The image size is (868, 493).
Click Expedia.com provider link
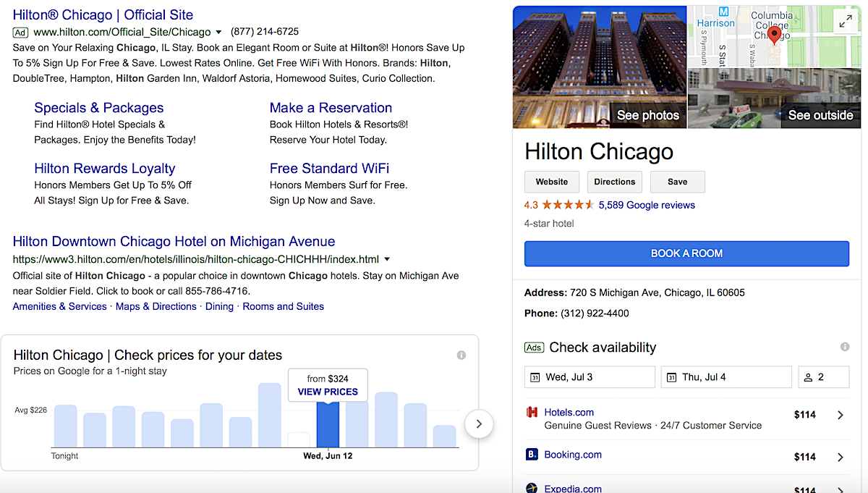tap(573, 489)
